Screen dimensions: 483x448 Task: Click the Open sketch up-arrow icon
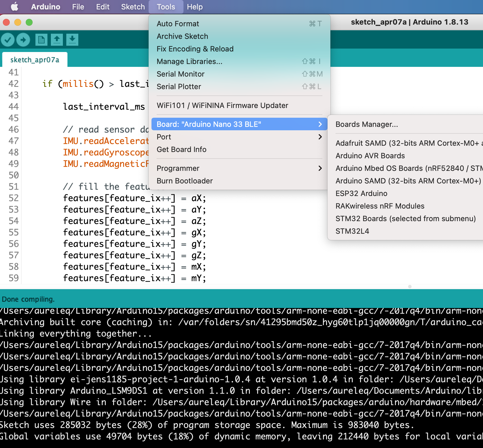(57, 39)
